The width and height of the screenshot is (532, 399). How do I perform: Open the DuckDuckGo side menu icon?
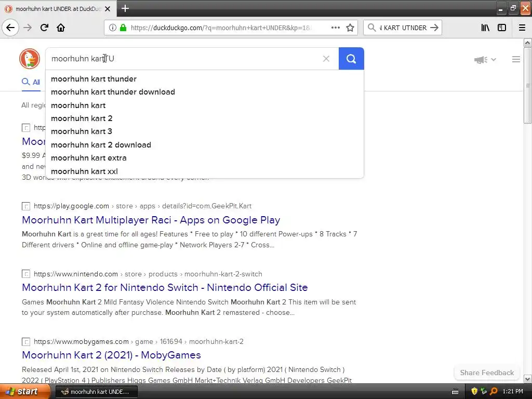click(x=516, y=59)
